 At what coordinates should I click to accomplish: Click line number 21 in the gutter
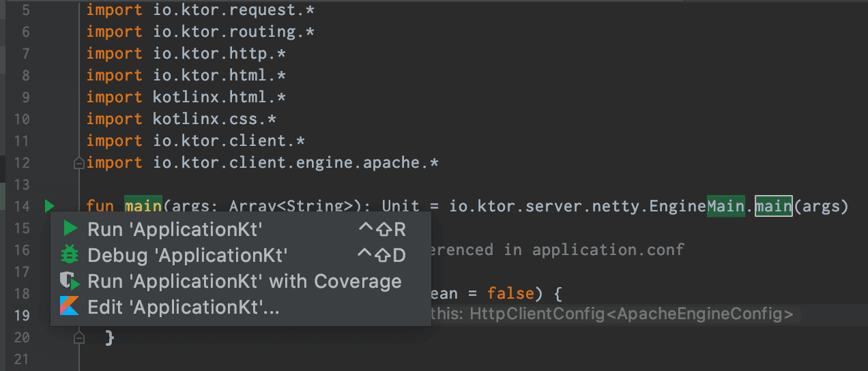(22, 359)
